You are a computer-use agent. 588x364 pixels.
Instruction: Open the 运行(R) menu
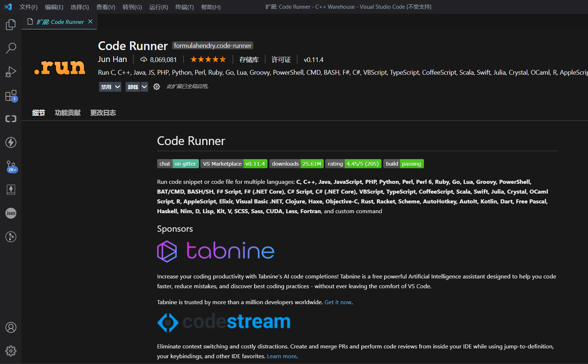[x=159, y=7]
